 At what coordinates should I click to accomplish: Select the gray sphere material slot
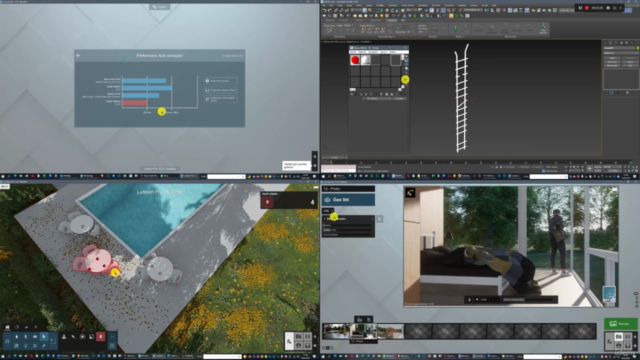365,60
